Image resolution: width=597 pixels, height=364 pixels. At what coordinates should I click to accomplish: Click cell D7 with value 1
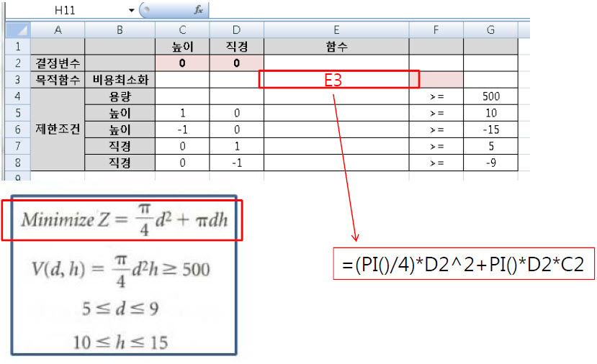(236, 146)
